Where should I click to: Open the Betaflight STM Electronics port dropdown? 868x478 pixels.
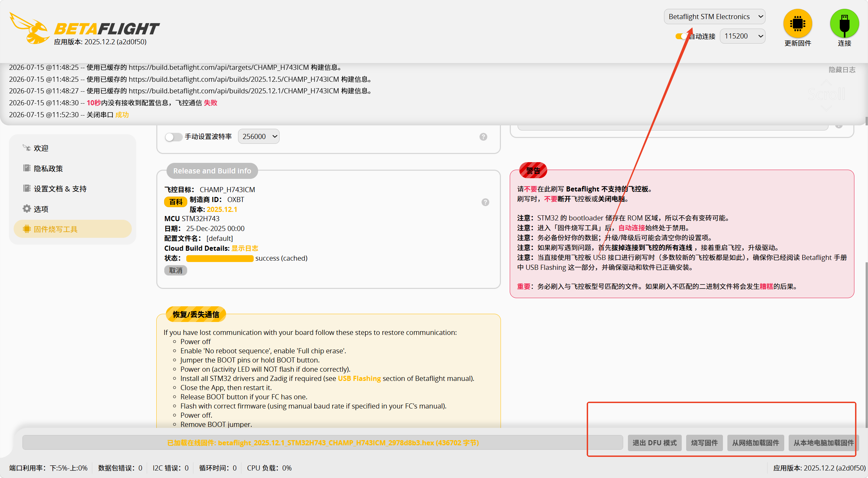coord(714,17)
